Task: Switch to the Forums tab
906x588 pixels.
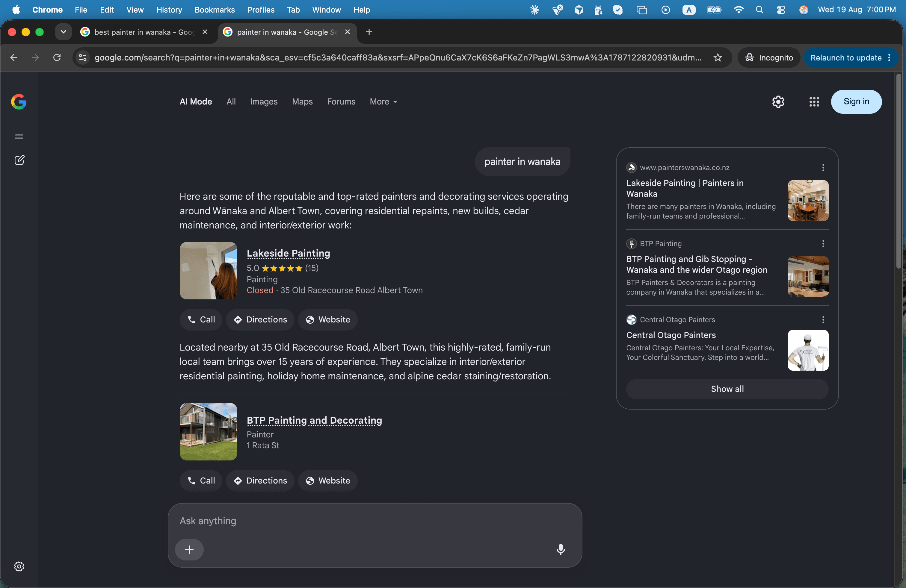Action: [341, 101]
